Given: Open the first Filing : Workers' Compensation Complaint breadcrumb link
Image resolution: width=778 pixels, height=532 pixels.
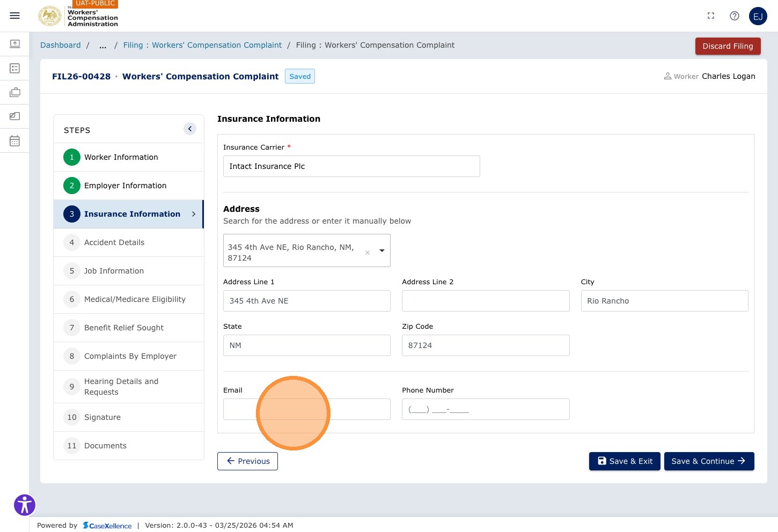Looking at the screenshot, I should [202, 45].
